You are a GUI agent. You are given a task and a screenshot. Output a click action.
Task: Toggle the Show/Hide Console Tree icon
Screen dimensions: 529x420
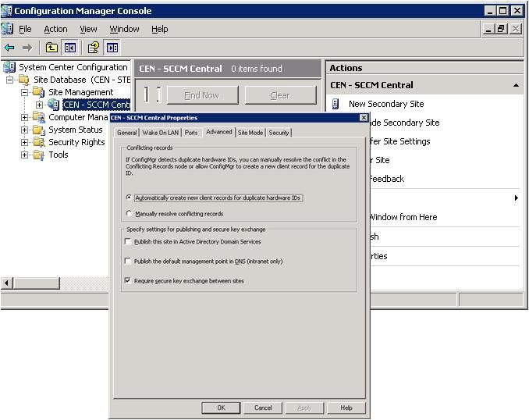point(70,48)
